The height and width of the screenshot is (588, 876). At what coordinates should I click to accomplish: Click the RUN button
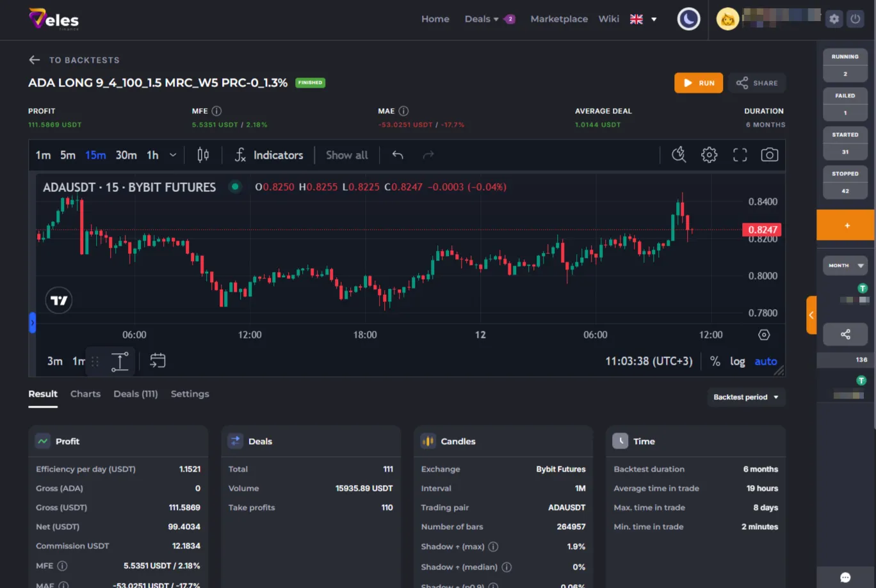pos(698,83)
